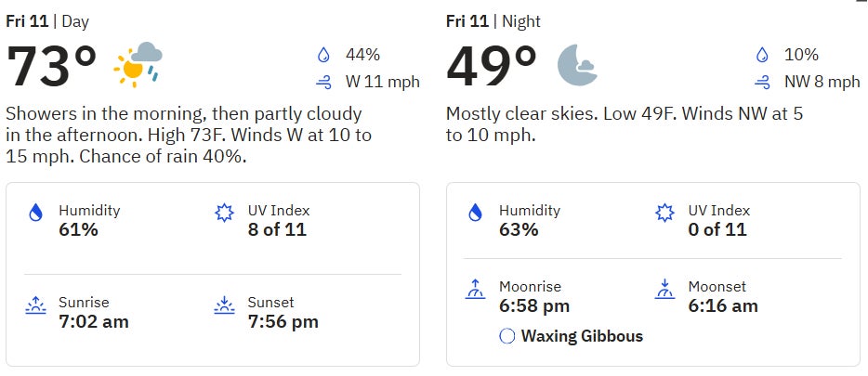Image resolution: width=868 pixels, height=376 pixels.
Task: Click the daytime raindrop precipitation icon
Action: [x=323, y=55]
